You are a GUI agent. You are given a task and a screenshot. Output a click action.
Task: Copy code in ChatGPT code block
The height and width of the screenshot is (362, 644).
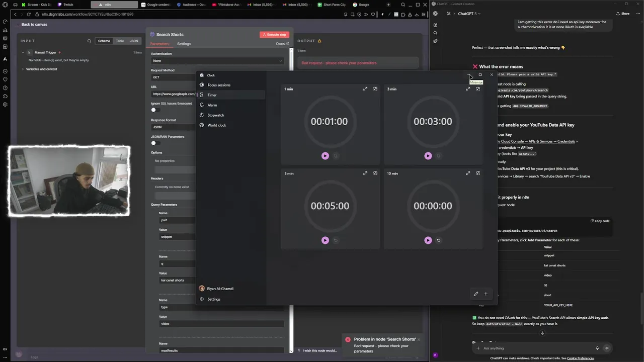[600, 221]
